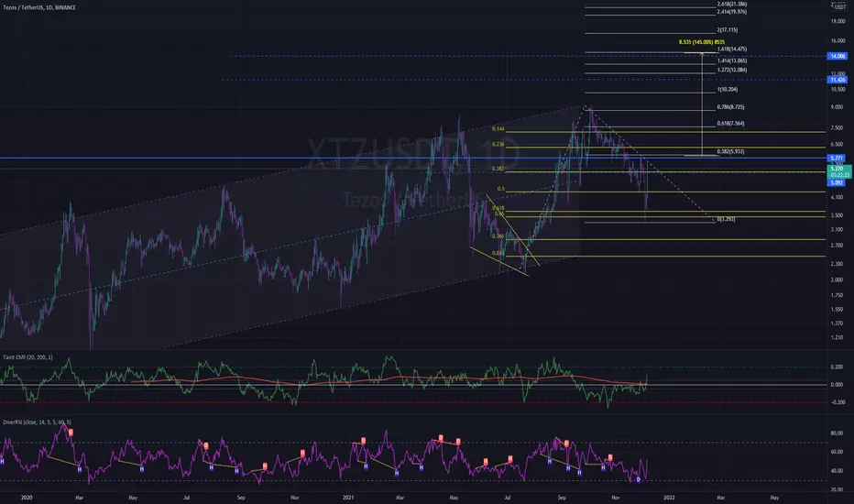Screen dimensions: 854x504
Task: Click the 1.550 price axis label
Action: 836,310
